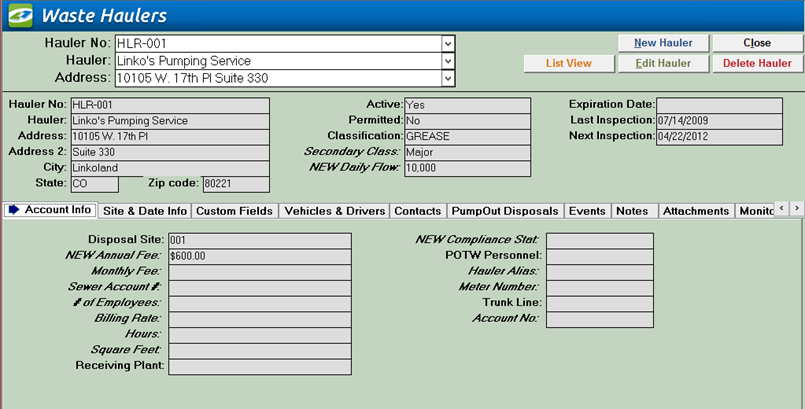Click the Permitted field showing No
Viewport: 805px width, 409px height.
point(468,121)
